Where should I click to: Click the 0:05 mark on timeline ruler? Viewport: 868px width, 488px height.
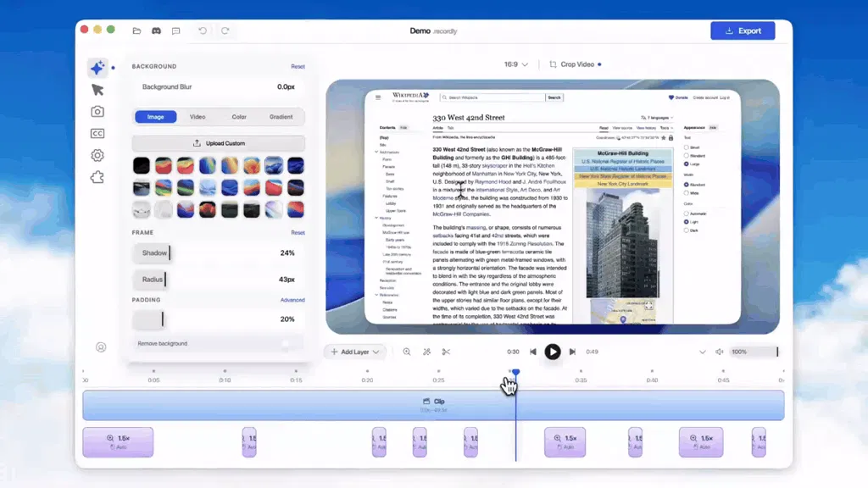pyautogui.click(x=154, y=380)
